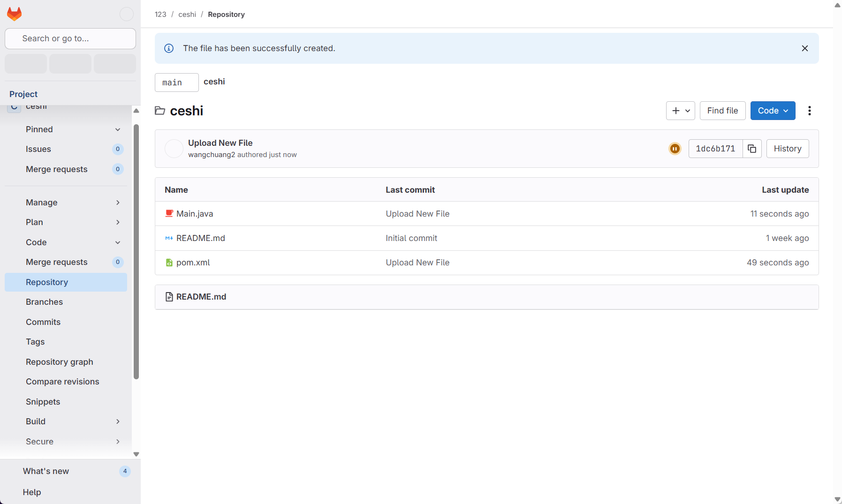View the paused pipeline status icon
The height and width of the screenshot is (504, 842).
(x=675, y=149)
